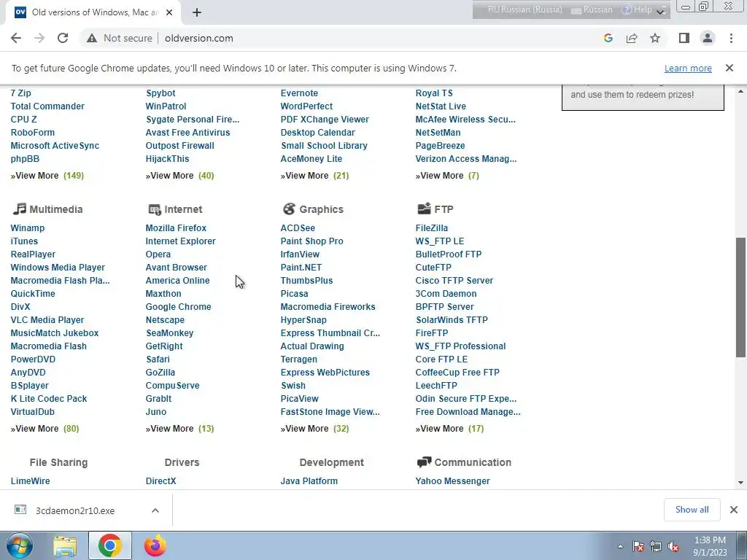The width and height of the screenshot is (747, 560).
Task: Expand View More (32) Graphics list
Action: [x=315, y=429]
